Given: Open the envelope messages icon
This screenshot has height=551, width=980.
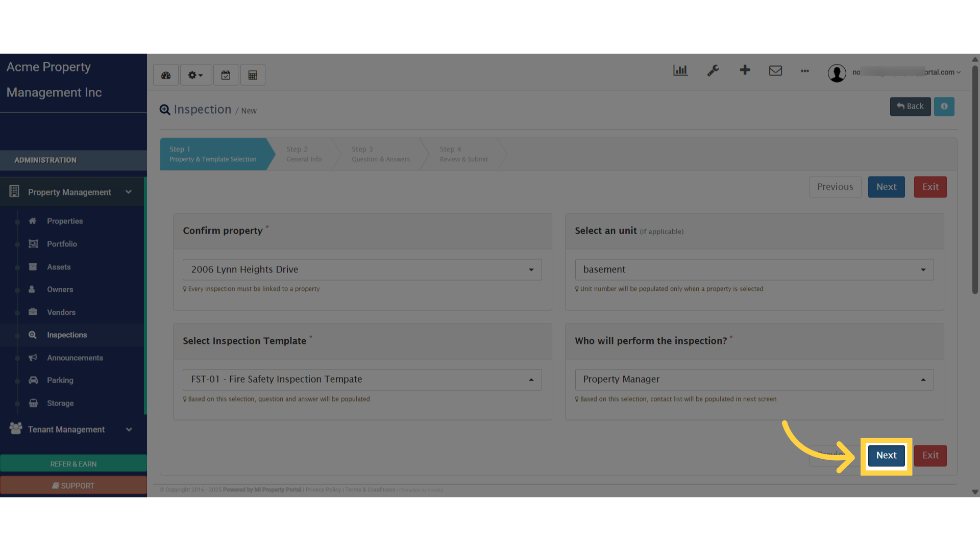Looking at the screenshot, I should pyautogui.click(x=775, y=70).
